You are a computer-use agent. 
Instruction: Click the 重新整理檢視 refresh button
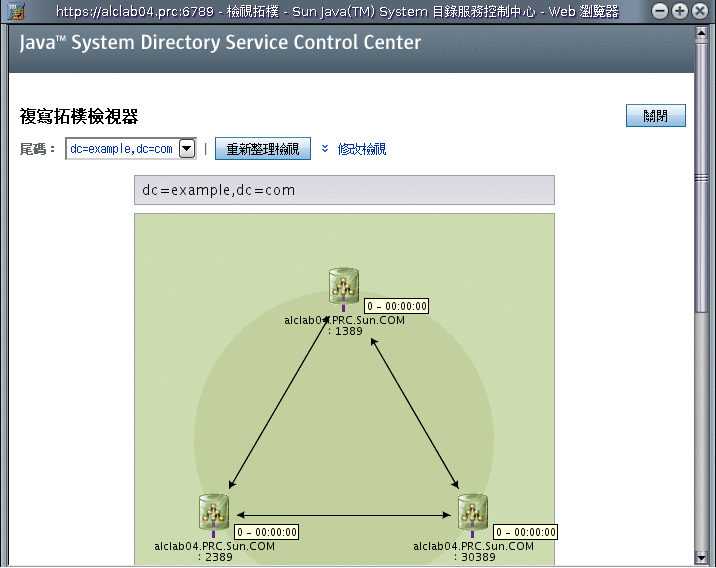(x=263, y=149)
